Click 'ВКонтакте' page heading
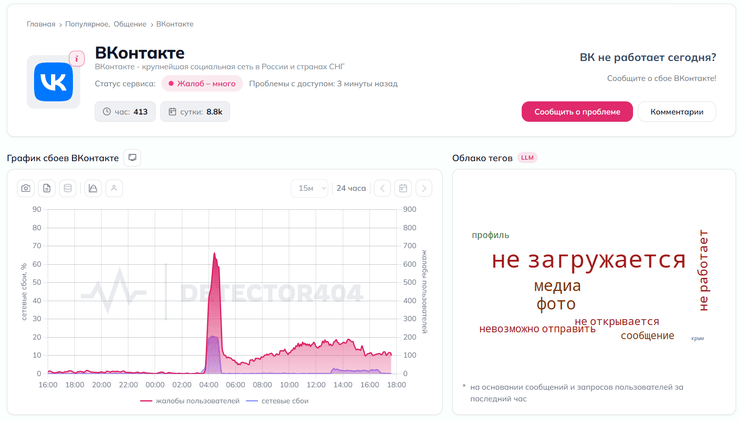 click(x=140, y=53)
